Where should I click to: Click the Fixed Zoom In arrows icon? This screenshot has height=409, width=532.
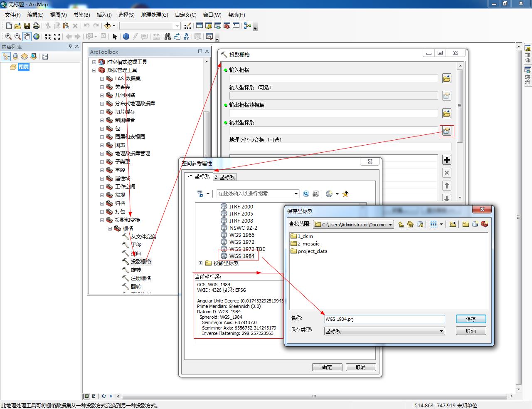pyautogui.click(x=48, y=37)
